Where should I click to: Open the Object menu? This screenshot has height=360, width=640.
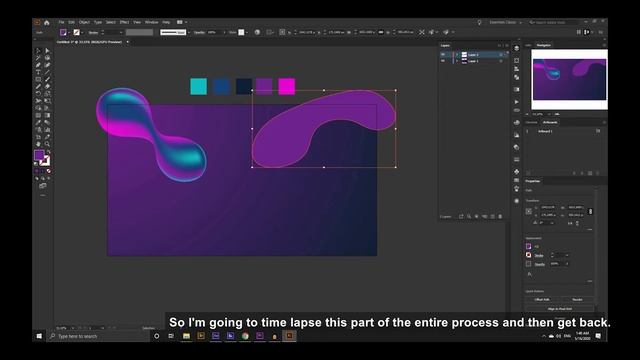point(84,22)
